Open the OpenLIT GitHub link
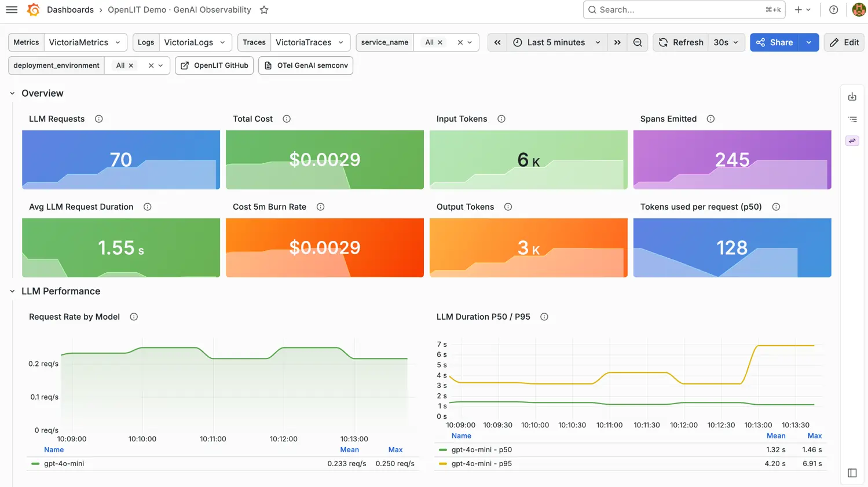The height and width of the screenshot is (487, 868). [214, 65]
